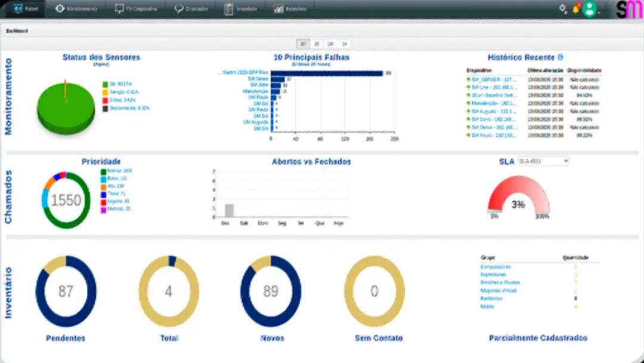Click the TV Corporativa monitor icon
644x363 pixels.
click(x=120, y=9)
